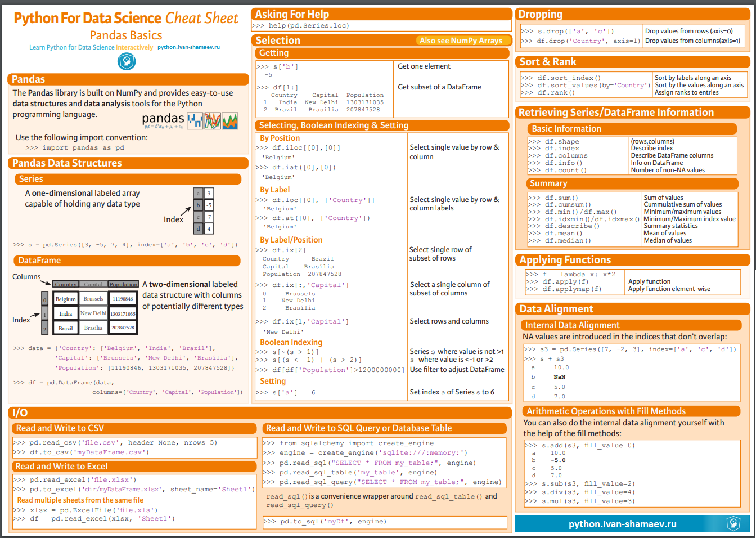The image size is (756, 538).
Task: Select the Asking For Help section header
Action: (292, 15)
